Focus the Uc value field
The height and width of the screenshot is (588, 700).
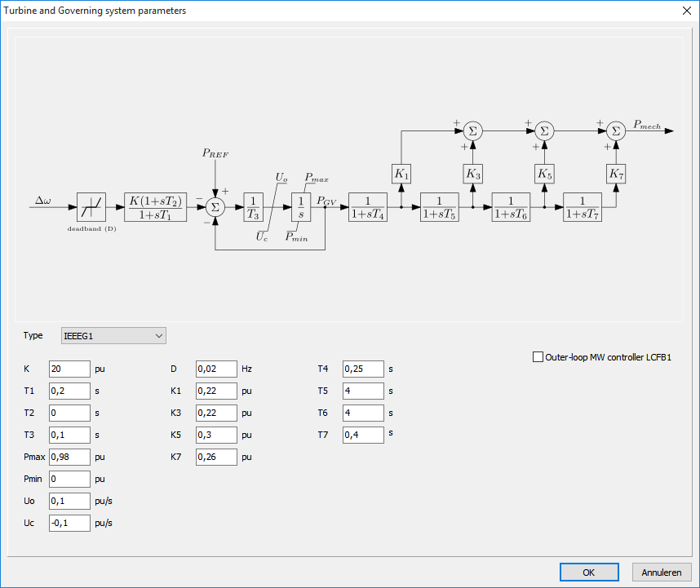click(69, 523)
